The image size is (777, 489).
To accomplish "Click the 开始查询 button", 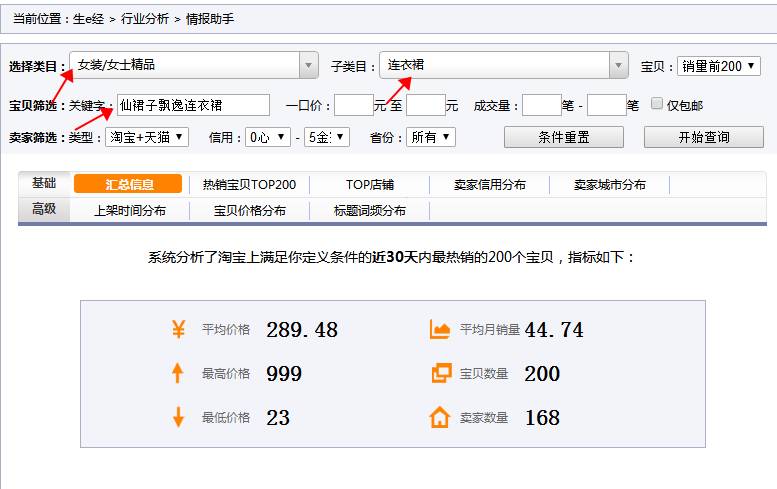I will pyautogui.click(x=704, y=137).
